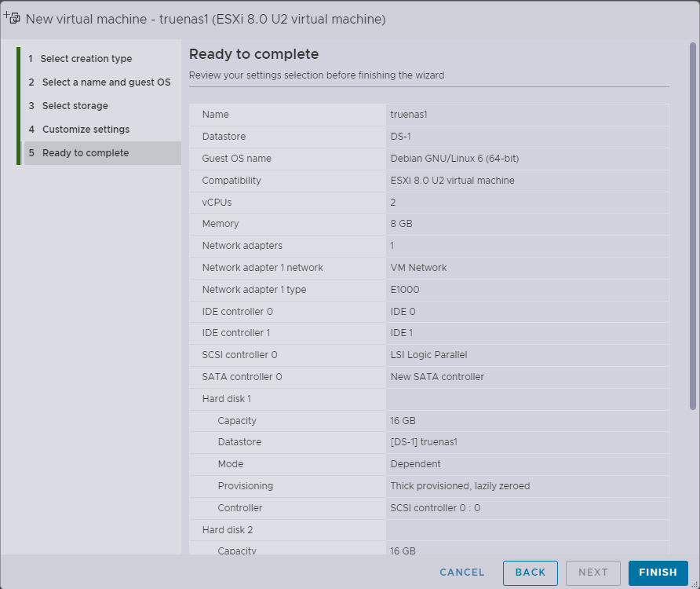The width and height of the screenshot is (700, 589).
Task: Click the Hard disk 2 row header
Action: point(227,530)
